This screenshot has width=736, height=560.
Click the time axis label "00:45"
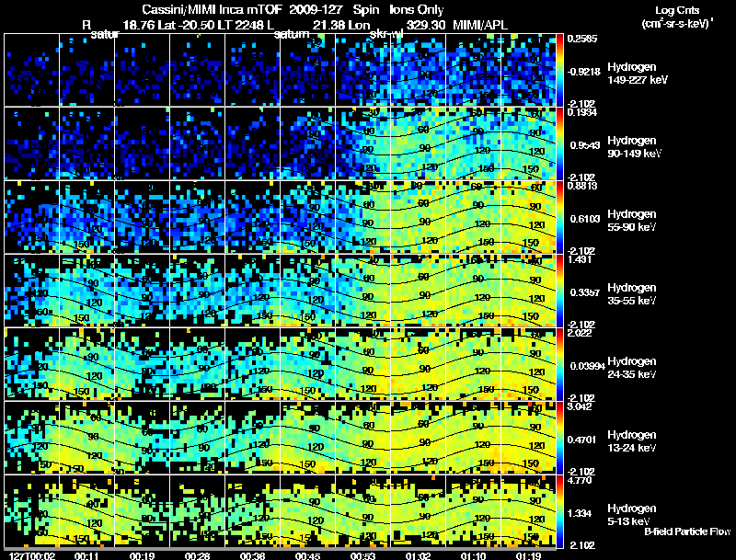pos(308,555)
